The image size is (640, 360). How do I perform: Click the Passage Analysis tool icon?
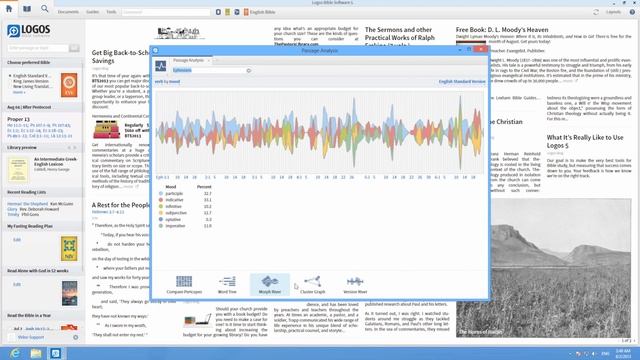coord(160,66)
